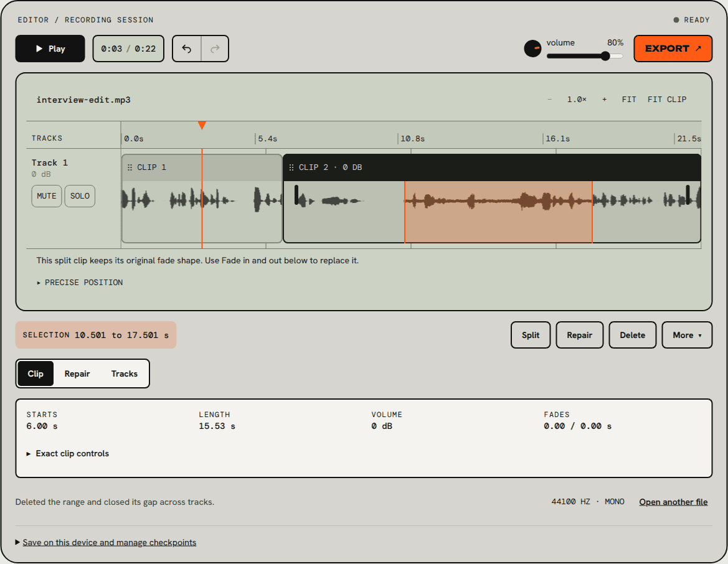
Task: Click the Selection 10.501 to 17.501 s badge
Action: (x=96, y=335)
